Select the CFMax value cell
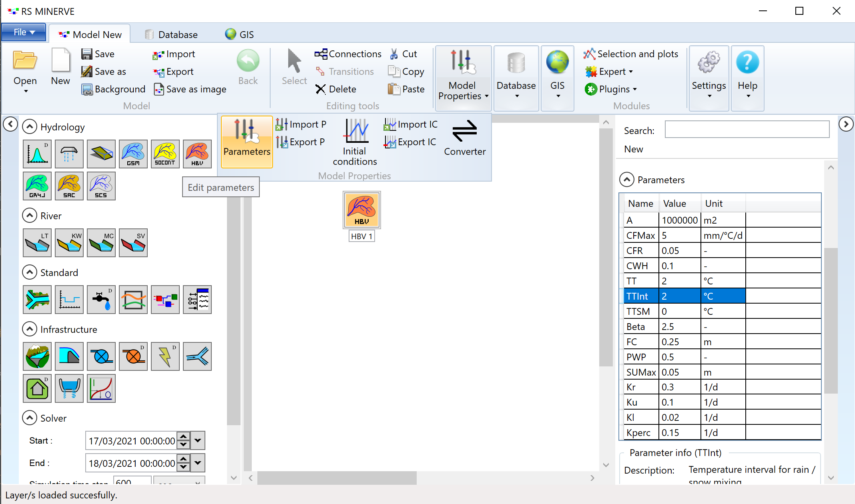The width and height of the screenshot is (855, 504). 680,235
